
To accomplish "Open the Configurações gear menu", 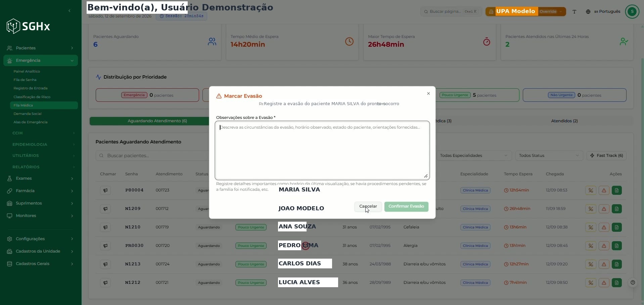I will (x=41, y=239).
